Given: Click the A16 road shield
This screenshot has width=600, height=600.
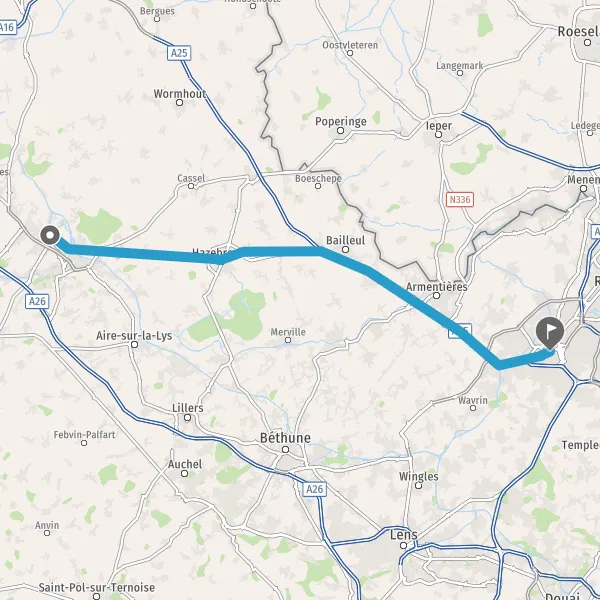Looking at the screenshot, I should coord(7,27).
